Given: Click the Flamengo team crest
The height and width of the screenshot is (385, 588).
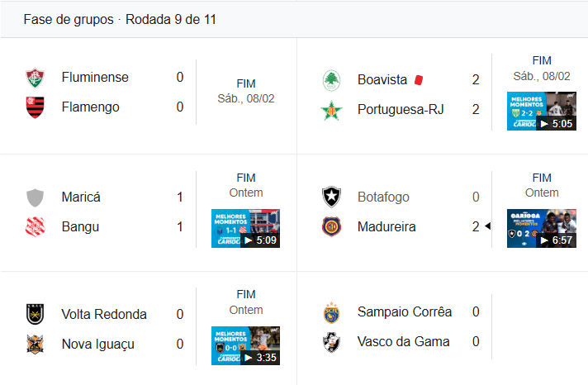Looking at the screenshot, I should coord(35,107).
